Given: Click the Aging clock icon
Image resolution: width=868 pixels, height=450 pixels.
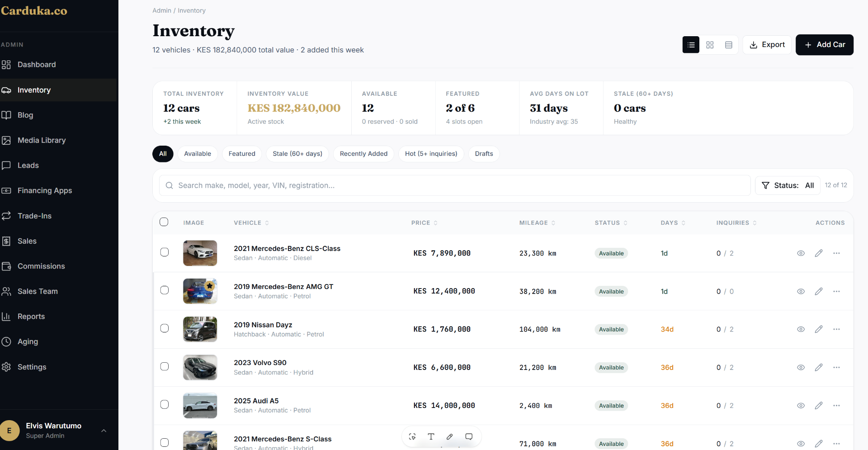Looking at the screenshot, I should click(x=6, y=341).
